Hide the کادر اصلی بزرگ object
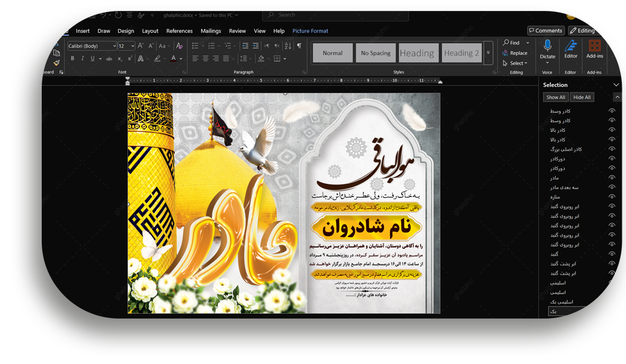The image size is (626, 364). coord(611,149)
